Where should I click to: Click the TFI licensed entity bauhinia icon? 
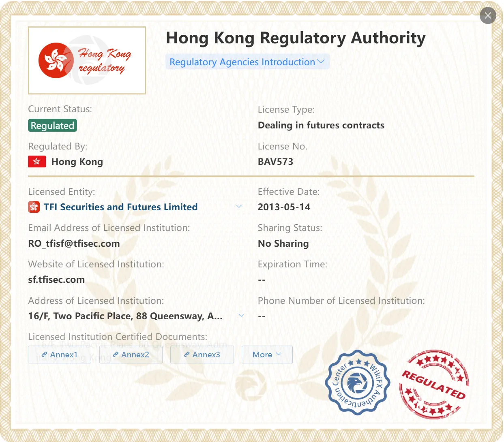[34, 207]
